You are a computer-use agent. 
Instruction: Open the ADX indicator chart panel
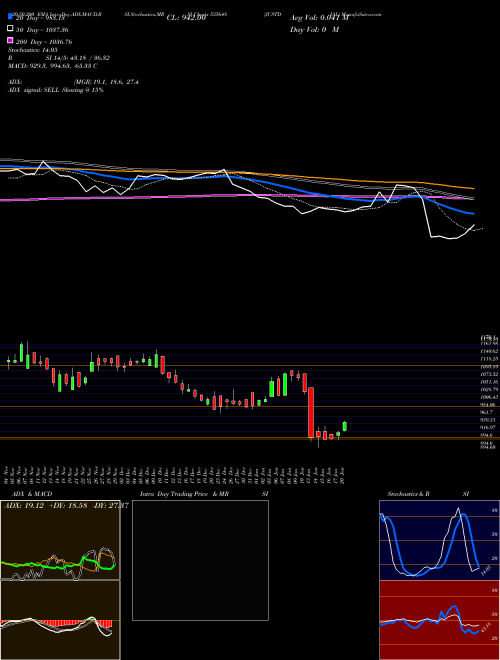[x=60, y=540]
